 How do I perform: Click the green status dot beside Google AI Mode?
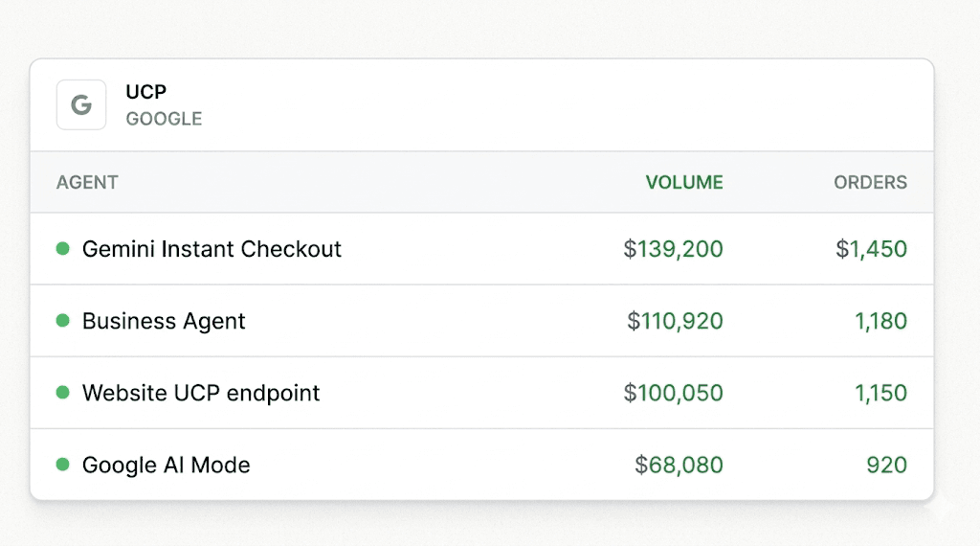[62, 465]
